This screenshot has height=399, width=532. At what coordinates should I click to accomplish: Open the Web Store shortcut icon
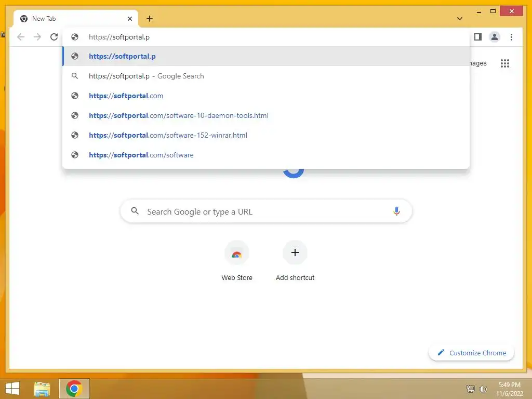click(x=237, y=253)
